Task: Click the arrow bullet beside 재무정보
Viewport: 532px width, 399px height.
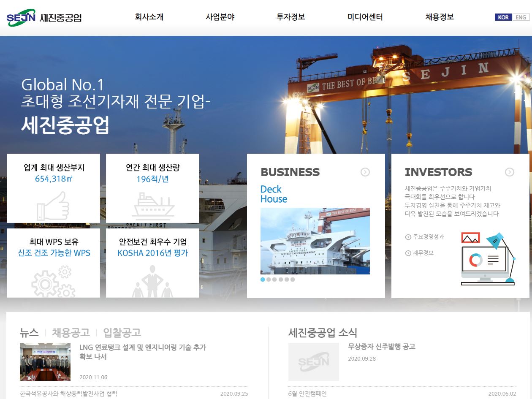Action: [x=408, y=253]
